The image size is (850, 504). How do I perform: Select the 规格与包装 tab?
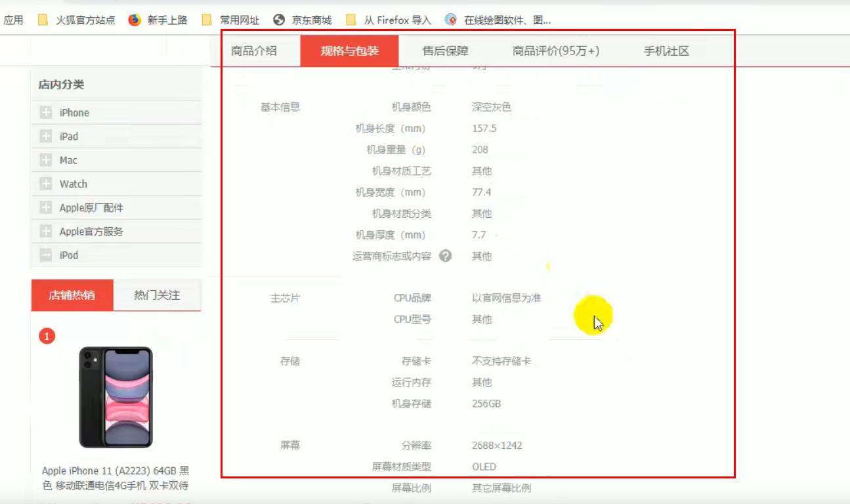point(350,51)
